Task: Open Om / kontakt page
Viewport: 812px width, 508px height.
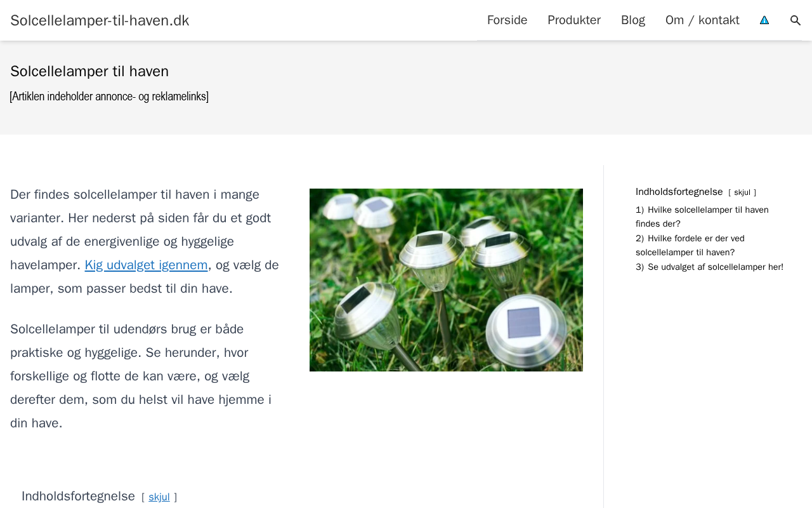Action: coord(702,20)
